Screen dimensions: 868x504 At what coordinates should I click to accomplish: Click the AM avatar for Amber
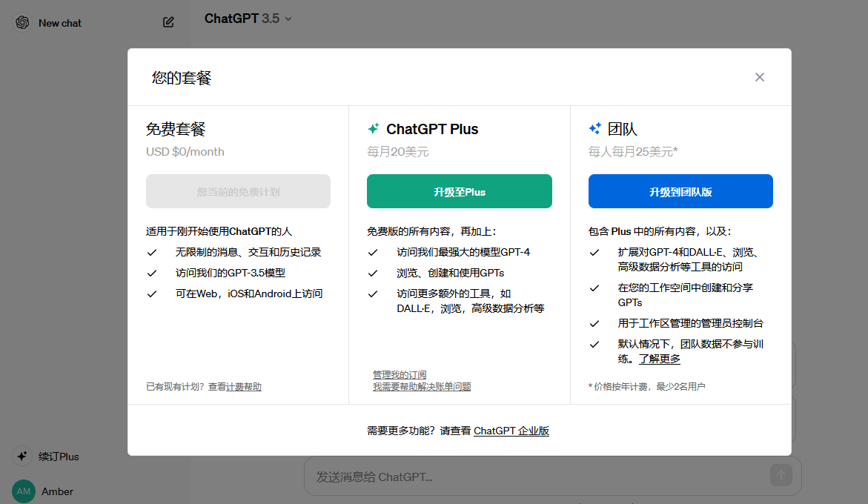tap(22, 491)
